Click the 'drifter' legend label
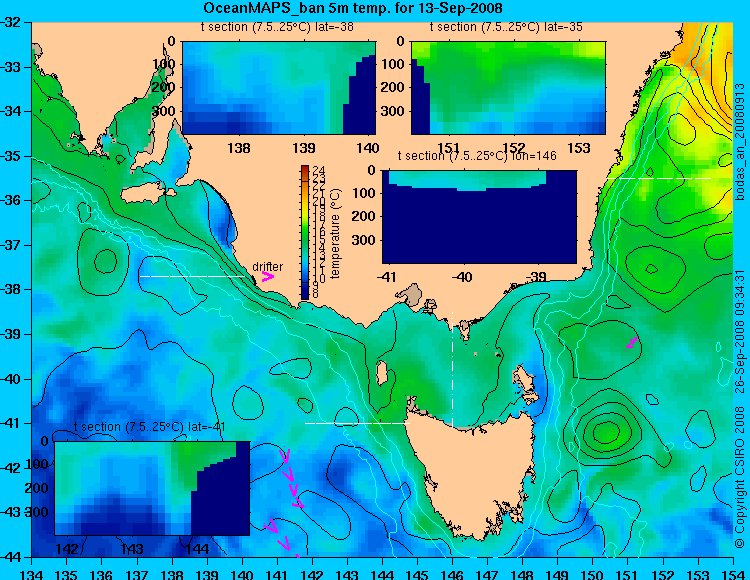Viewport: 750px width, 580px height. (267, 266)
